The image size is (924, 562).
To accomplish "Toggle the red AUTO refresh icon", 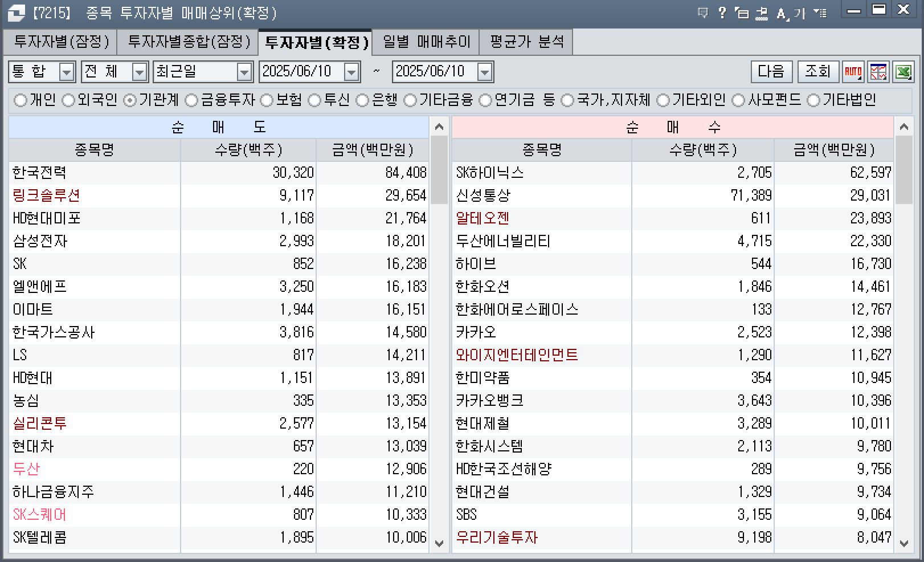I will 853,72.
